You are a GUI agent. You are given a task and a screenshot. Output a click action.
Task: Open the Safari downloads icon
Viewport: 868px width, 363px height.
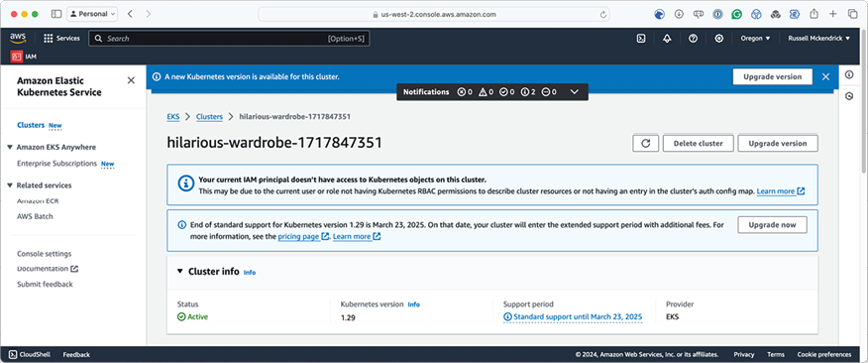[679, 14]
